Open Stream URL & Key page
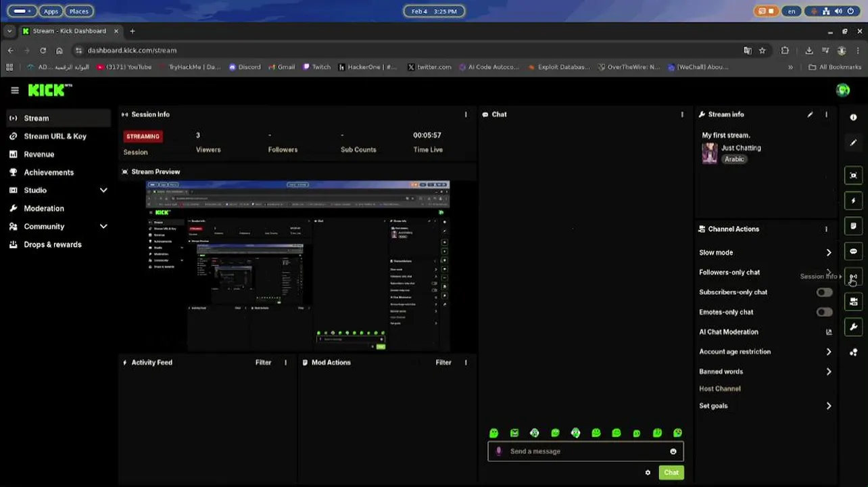This screenshot has height=487, width=868. 58,136
